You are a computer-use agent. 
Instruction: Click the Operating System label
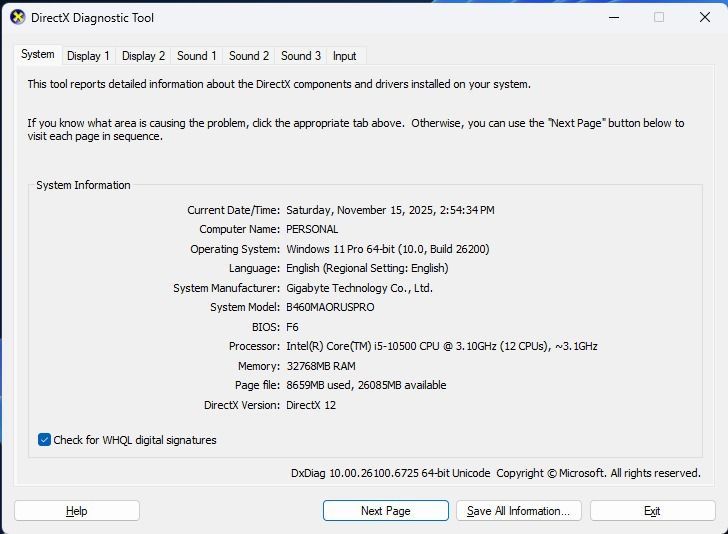click(x=235, y=249)
